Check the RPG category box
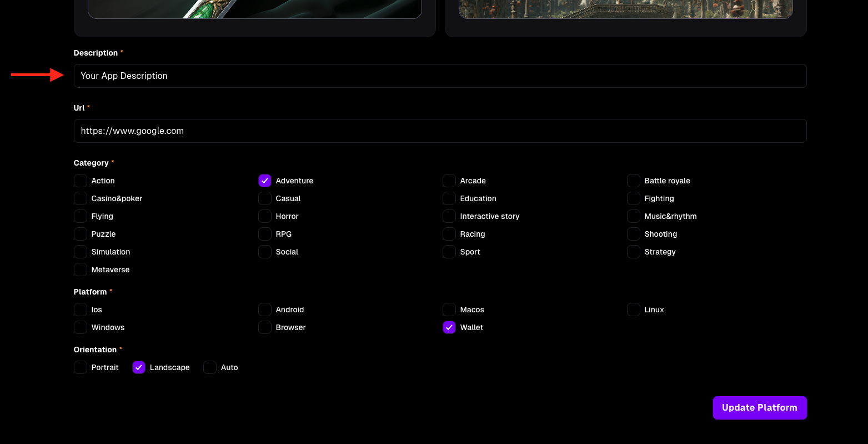Image resolution: width=868 pixels, height=444 pixels. pos(265,234)
